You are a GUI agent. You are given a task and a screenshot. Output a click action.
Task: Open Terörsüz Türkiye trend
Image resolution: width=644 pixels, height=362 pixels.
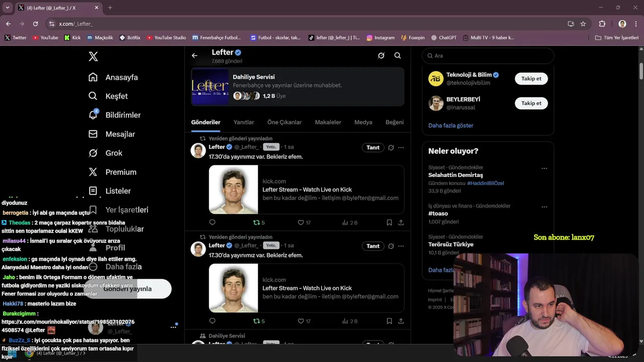pyautogui.click(x=451, y=244)
